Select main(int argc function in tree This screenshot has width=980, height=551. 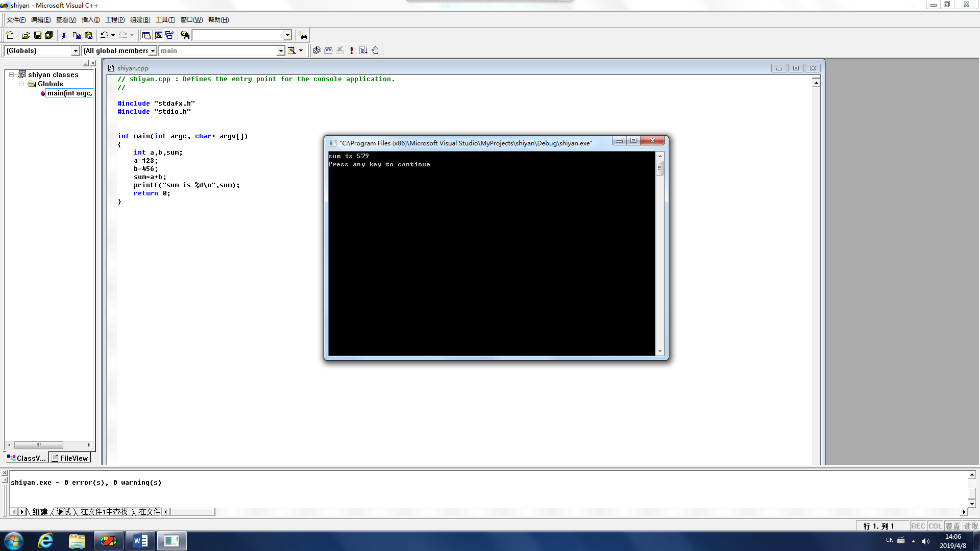point(69,93)
